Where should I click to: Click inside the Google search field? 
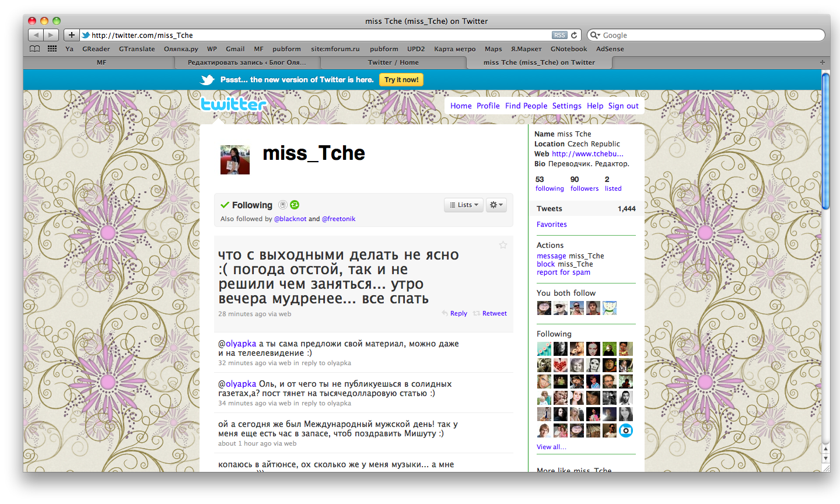pos(706,35)
